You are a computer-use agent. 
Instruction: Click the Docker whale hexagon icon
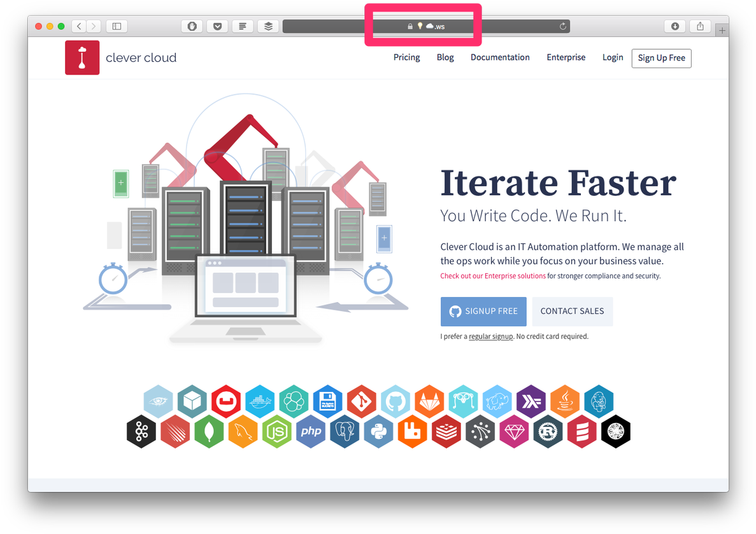click(x=260, y=401)
